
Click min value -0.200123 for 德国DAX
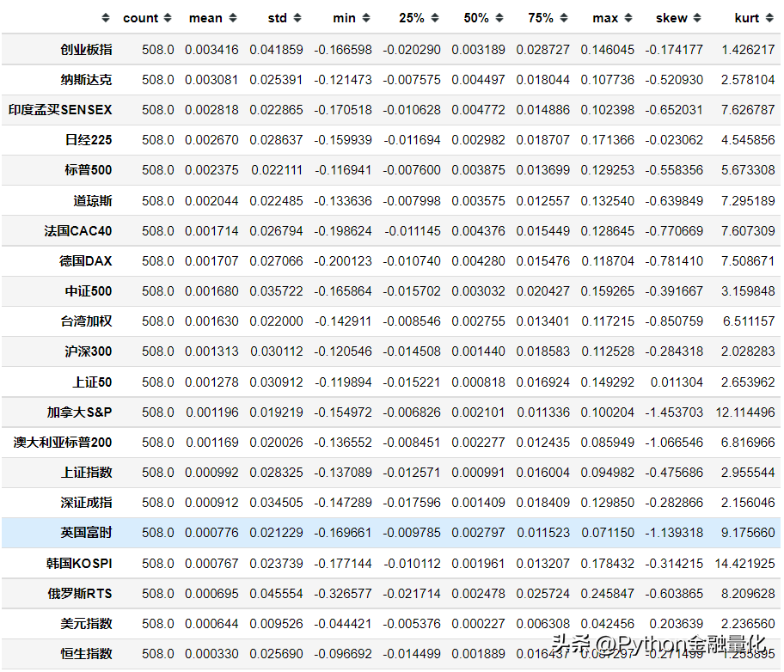pos(343,261)
